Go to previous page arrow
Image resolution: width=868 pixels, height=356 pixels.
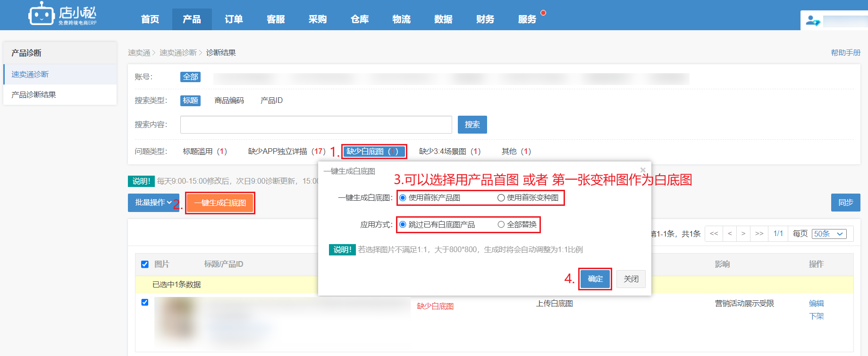pyautogui.click(x=730, y=234)
